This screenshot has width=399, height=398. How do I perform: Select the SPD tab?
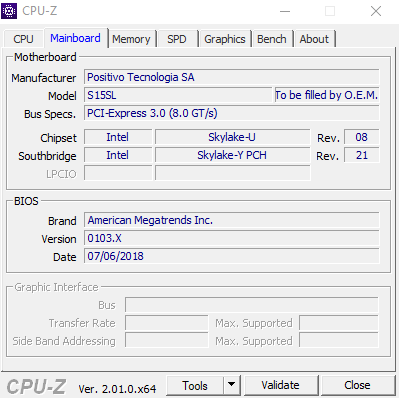pos(177,39)
